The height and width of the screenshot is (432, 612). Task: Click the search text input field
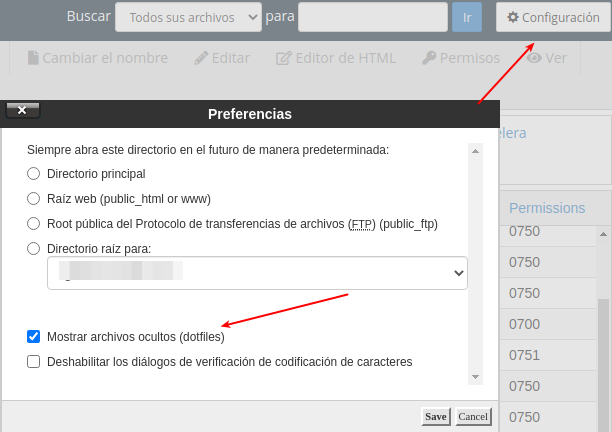[372, 17]
